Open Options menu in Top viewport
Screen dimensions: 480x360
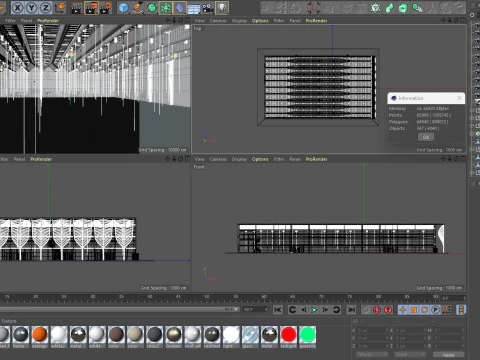click(260, 21)
